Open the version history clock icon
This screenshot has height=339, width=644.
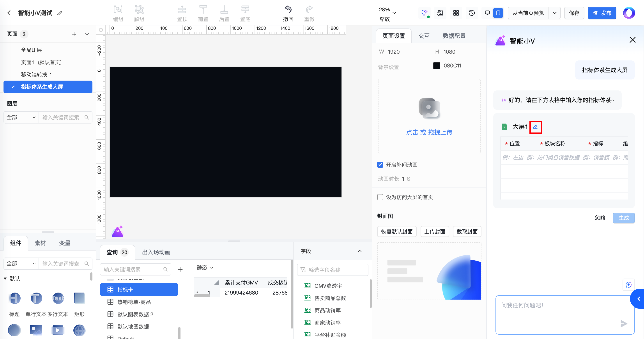[x=471, y=13]
